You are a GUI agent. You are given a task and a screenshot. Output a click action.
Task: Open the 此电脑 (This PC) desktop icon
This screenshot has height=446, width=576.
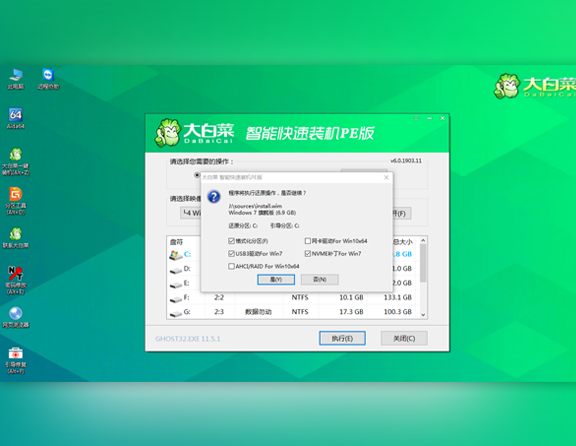click(x=16, y=78)
